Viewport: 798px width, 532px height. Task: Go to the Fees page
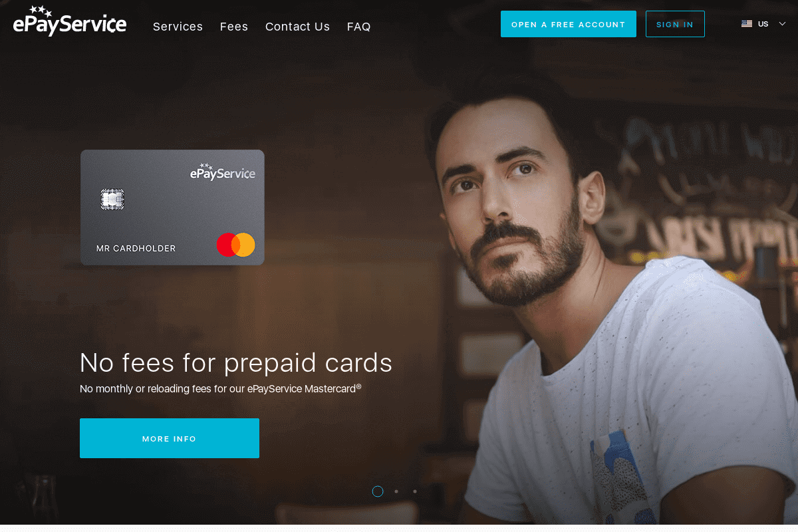coord(234,27)
